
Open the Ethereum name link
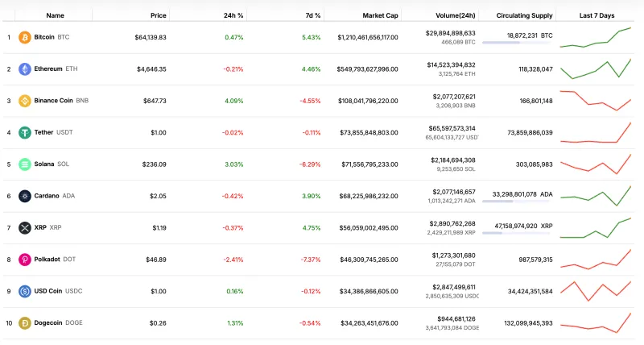(x=48, y=69)
